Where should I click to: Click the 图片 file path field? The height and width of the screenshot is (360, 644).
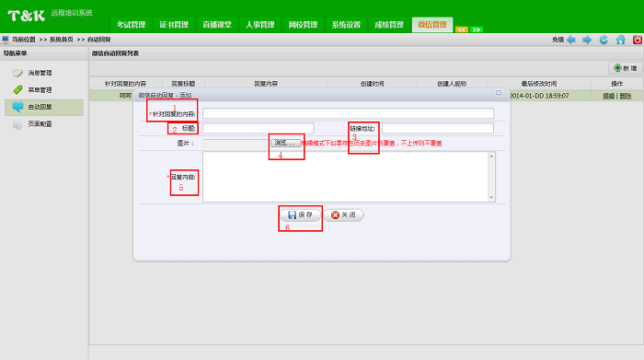click(x=236, y=143)
